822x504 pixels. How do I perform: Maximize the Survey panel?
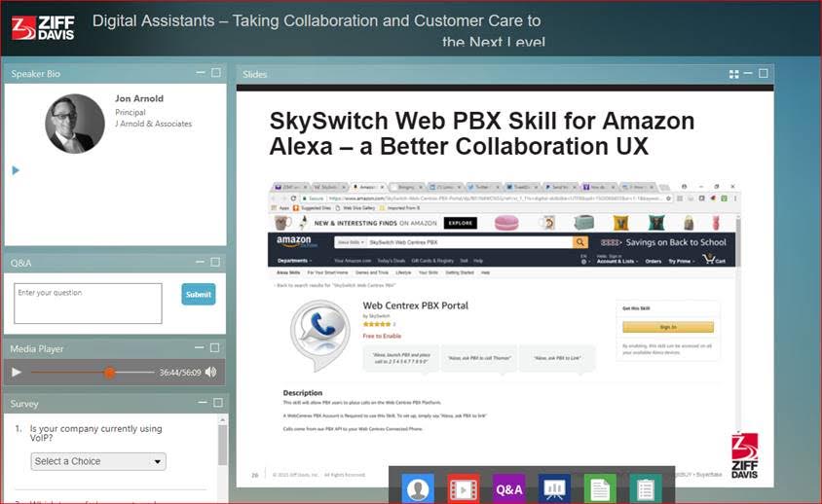tap(218, 403)
